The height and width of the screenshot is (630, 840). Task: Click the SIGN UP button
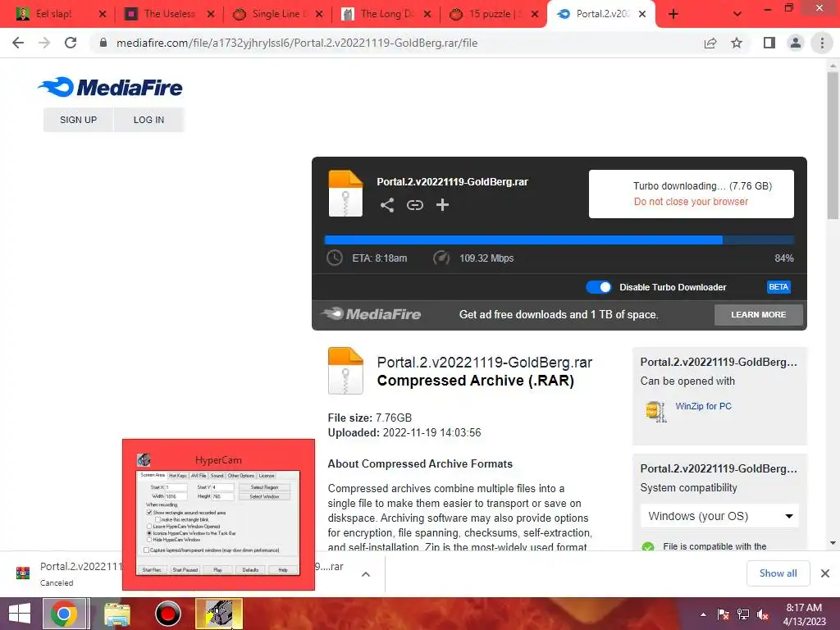[78, 120]
